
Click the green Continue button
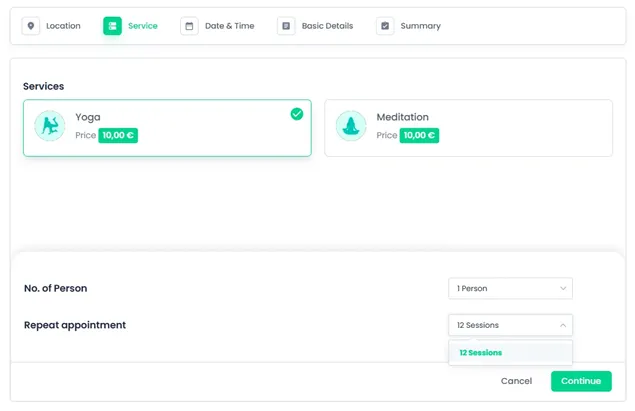click(x=581, y=381)
